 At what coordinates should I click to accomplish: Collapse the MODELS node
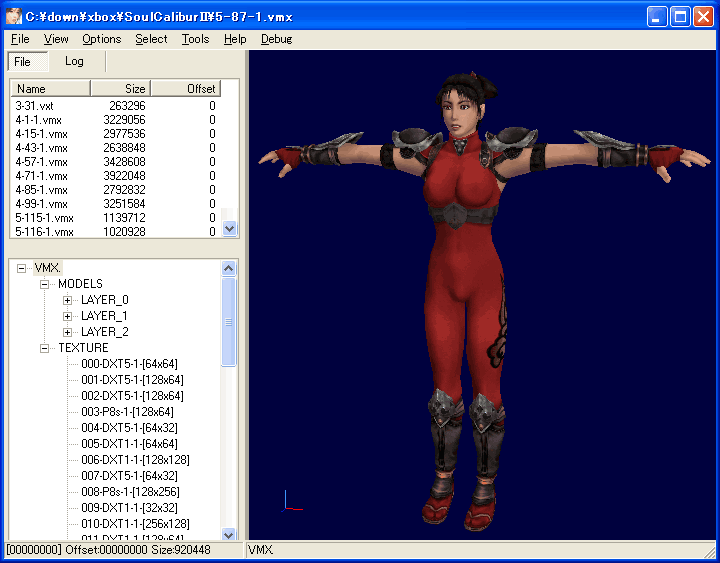(x=45, y=284)
